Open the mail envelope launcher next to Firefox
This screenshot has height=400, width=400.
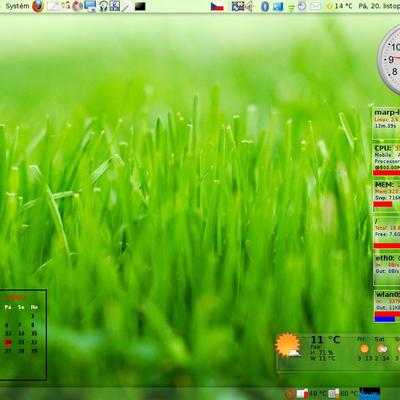pos(52,6)
